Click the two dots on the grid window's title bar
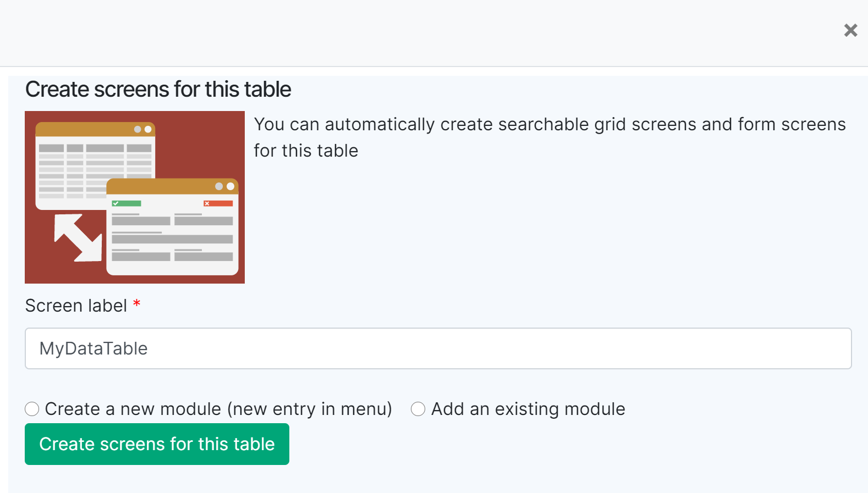The width and height of the screenshot is (868, 493). (142, 129)
